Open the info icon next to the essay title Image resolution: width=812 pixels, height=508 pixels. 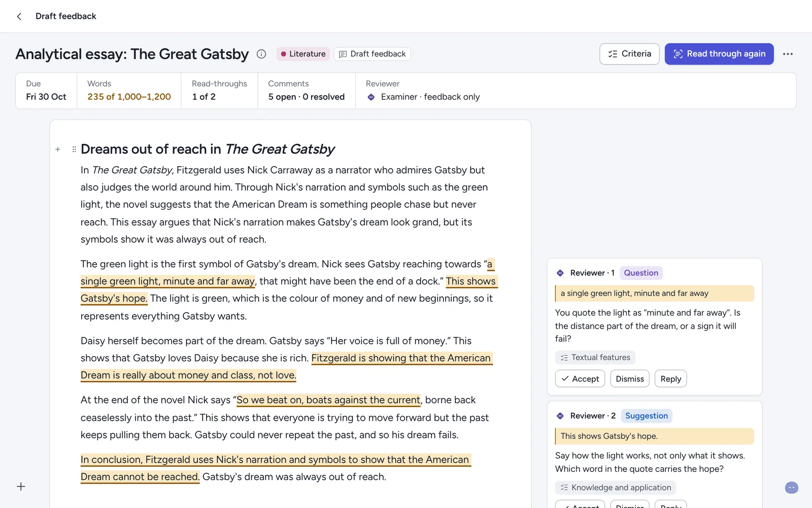point(261,54)
